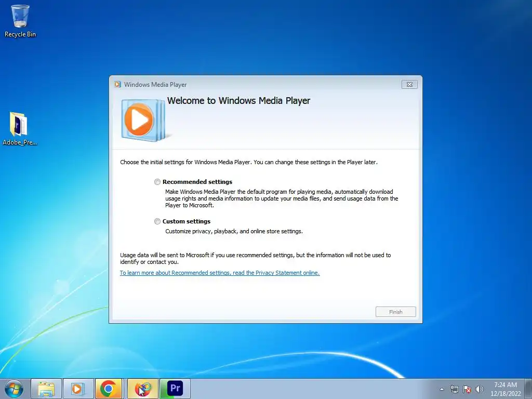Click the Finish button
532x399 pixels.
395,312
